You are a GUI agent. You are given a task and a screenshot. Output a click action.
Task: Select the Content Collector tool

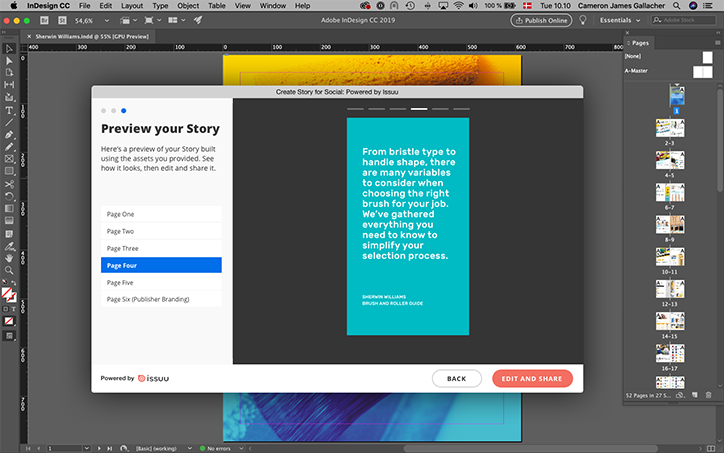(x=9, y=97)
